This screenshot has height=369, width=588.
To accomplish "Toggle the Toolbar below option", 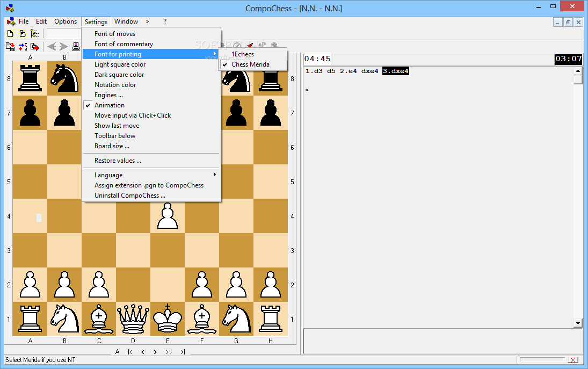I will tap(151, 135).
